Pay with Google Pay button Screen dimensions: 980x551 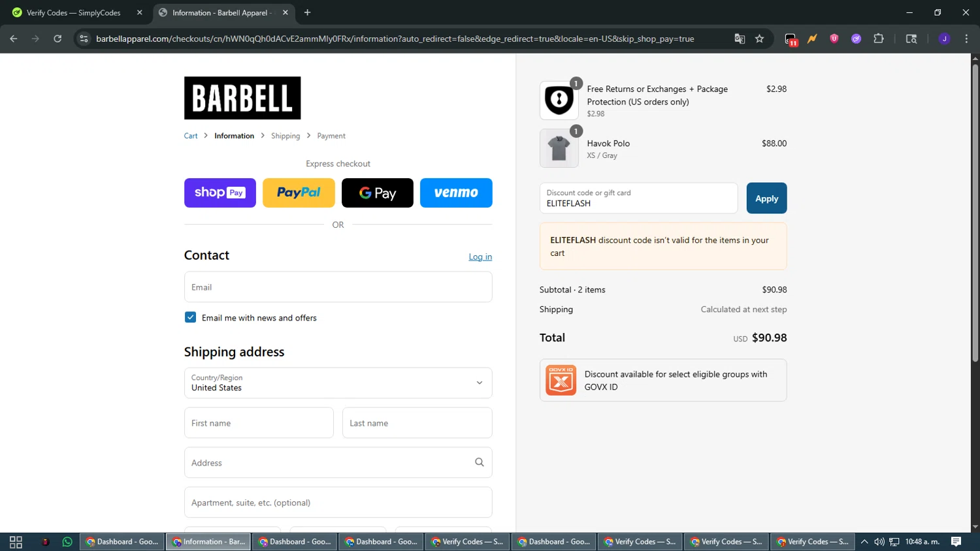pos(378,193)
